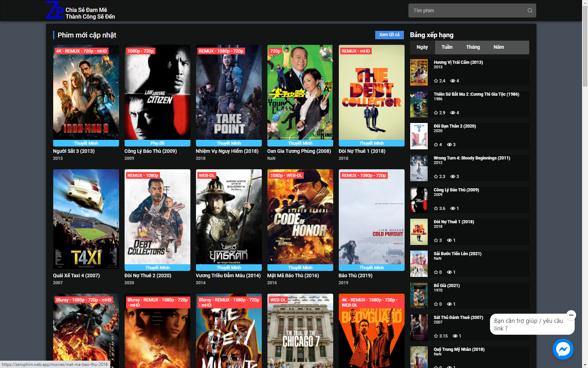Open the Messenger chat bubble icon

tap(563, 349)
